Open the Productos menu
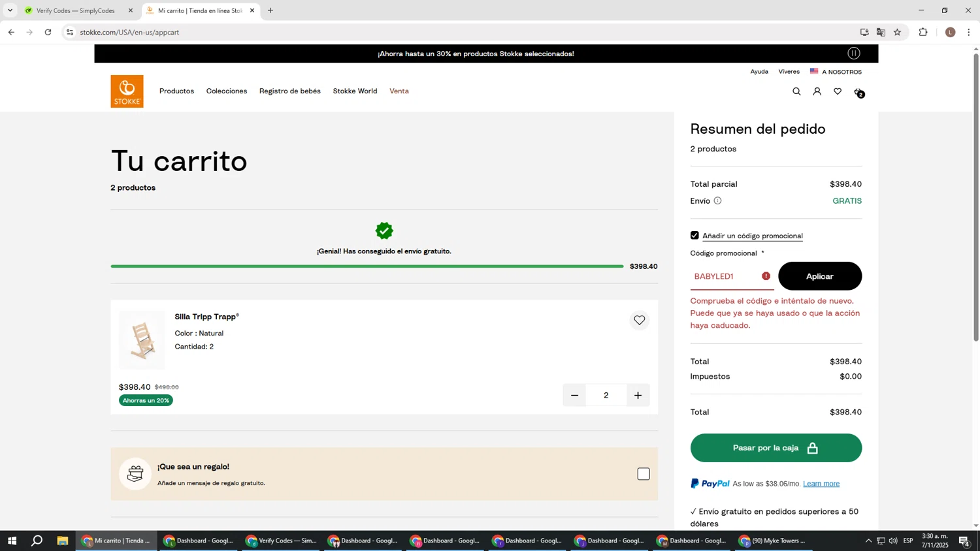This screenshot has height=551, width=980. point(176,91)
